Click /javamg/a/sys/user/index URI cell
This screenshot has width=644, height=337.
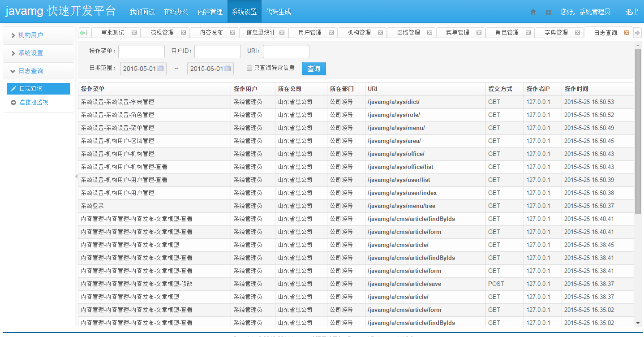[425, 193]
